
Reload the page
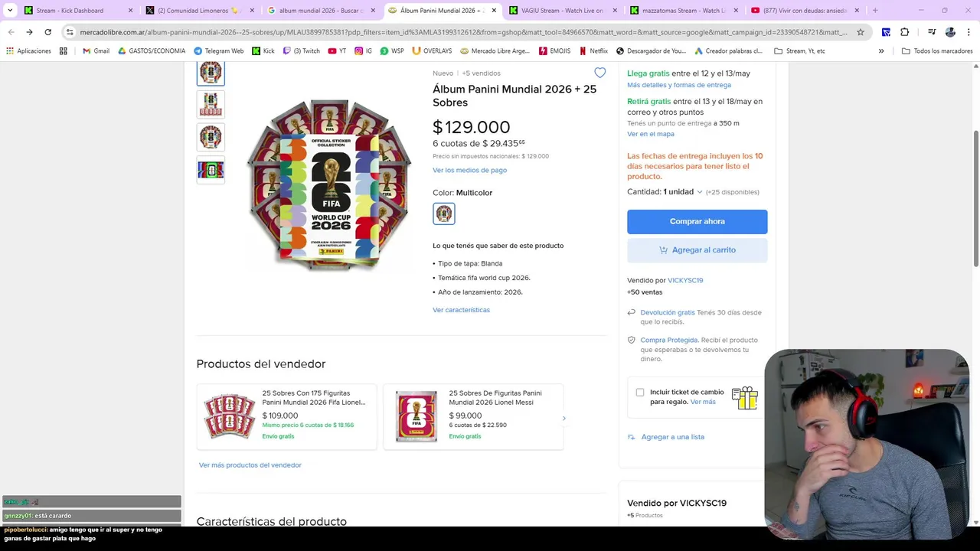(47, 32)
